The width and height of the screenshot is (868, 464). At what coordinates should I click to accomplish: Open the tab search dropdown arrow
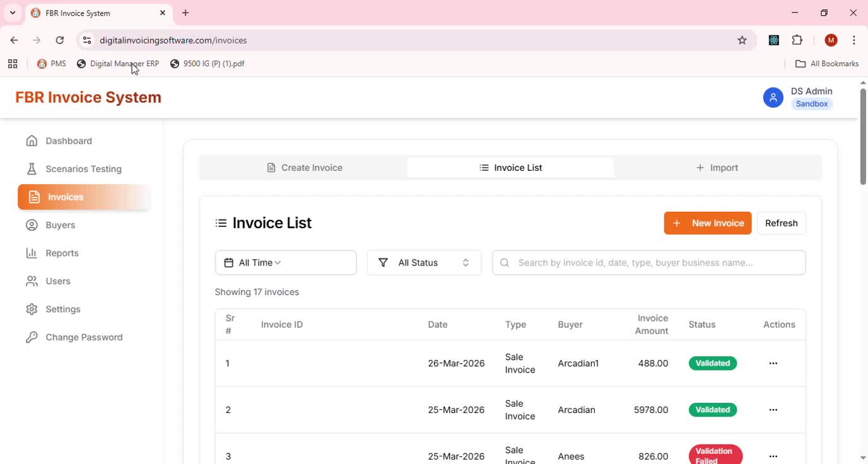(13, 13)
